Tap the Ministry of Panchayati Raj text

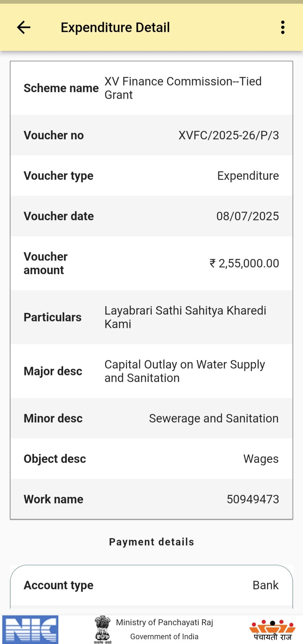165,622
